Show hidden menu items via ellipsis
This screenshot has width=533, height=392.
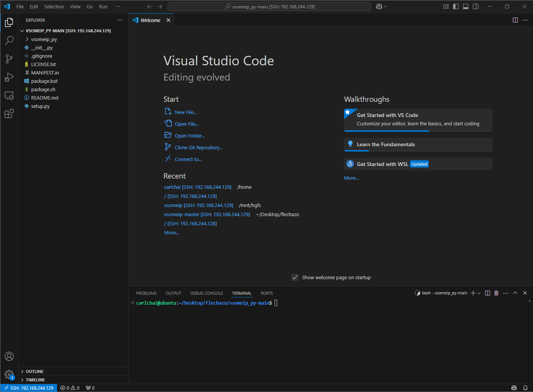click(x=118, y=6)
